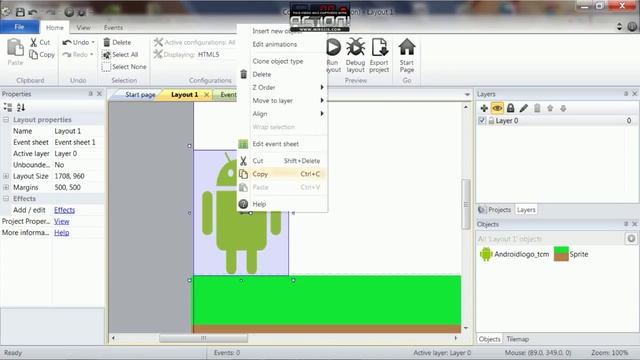This screenshot has width=640, height=360.
Task: Click the Add layer plus icon
Action: point(484,108)
